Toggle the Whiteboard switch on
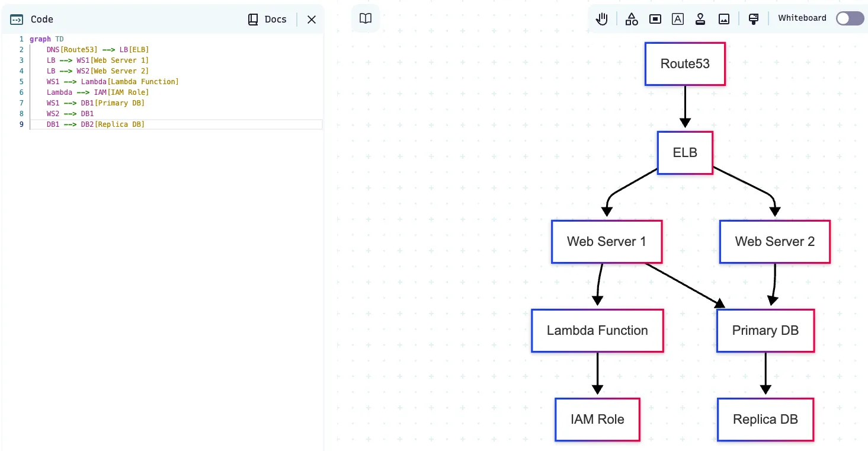 (x=850, y=18)
